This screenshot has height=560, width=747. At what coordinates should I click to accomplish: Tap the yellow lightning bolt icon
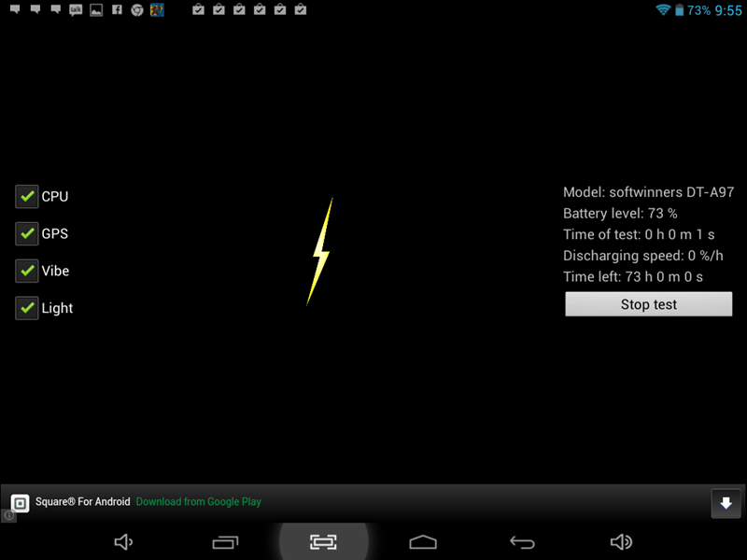(320, 251)
